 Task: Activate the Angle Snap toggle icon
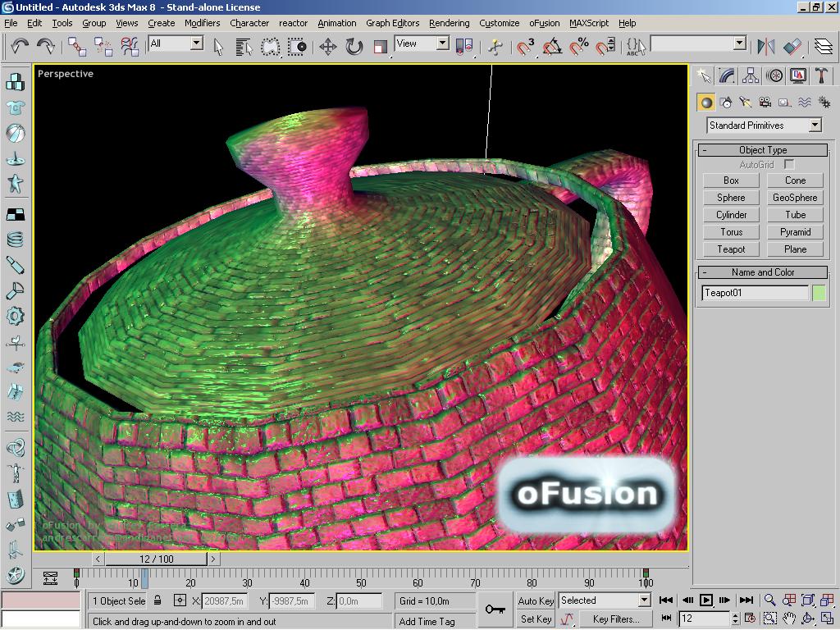coord(552,47)
